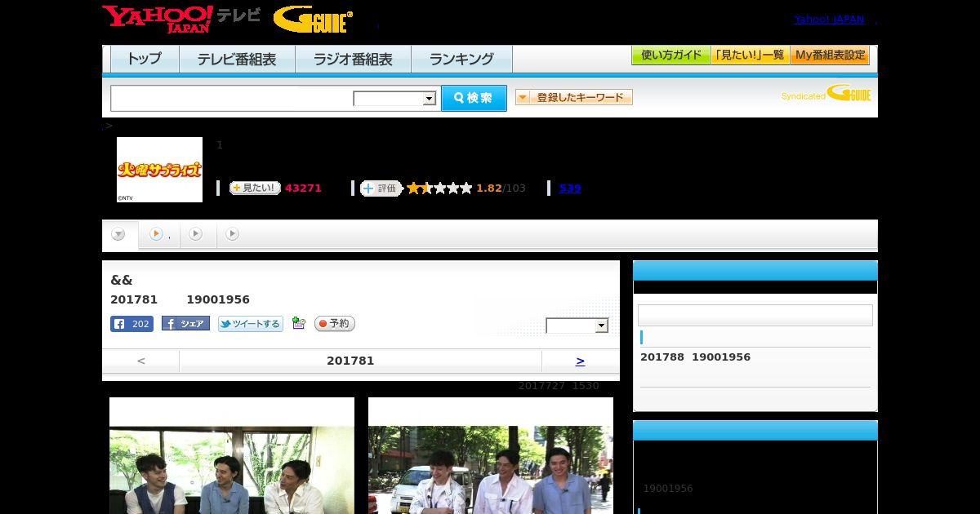The height and width of the screenshot is (514, 980).
Task: Open the テレビ番組表 tab
Action: tap(237, 59)
